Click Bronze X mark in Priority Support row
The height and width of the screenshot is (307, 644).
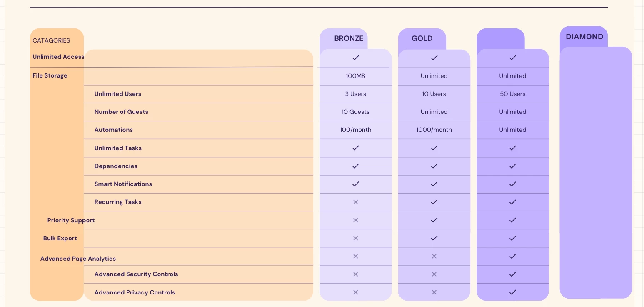point(355,220)
